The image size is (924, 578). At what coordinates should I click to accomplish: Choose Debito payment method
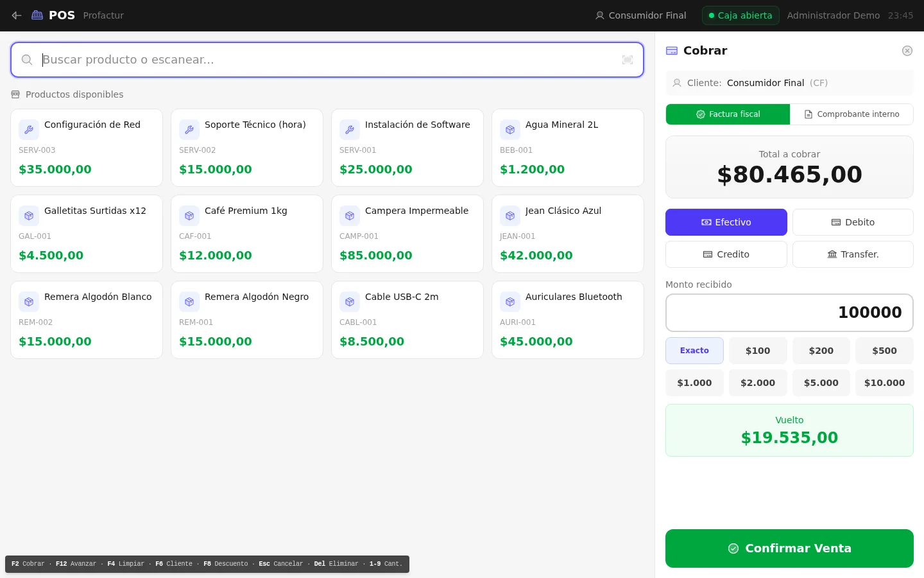[x=853, y=222]
